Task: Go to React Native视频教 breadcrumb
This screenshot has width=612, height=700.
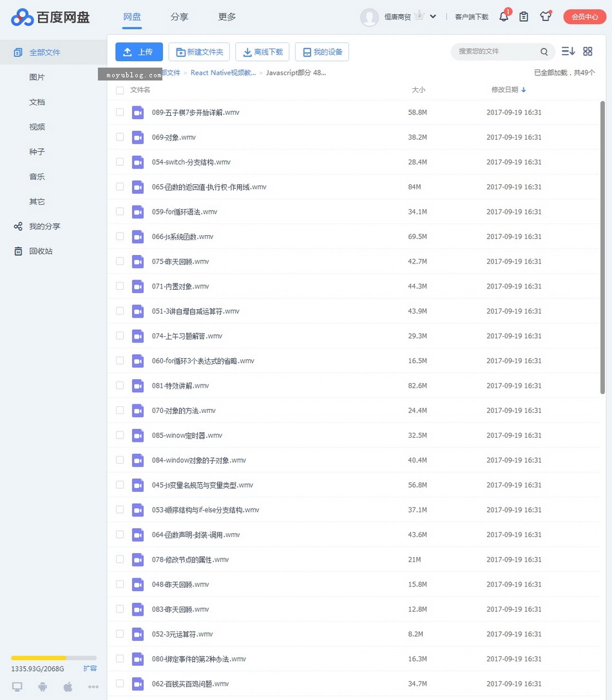Action: (223, 73)
